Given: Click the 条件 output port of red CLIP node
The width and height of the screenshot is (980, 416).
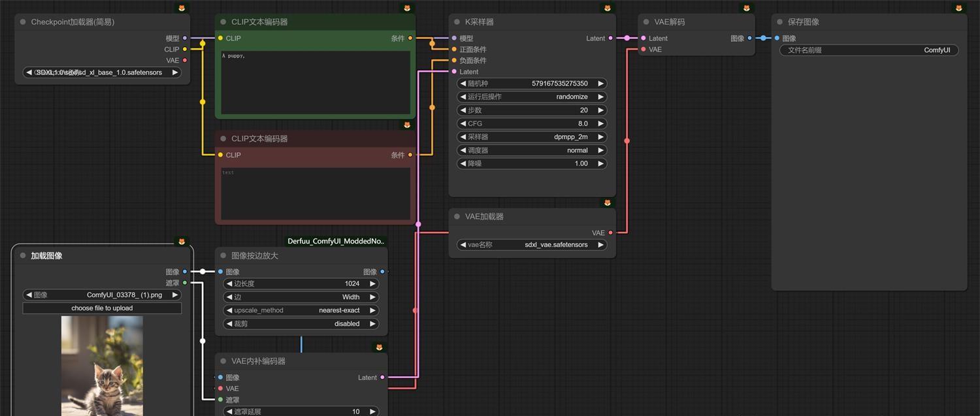Looking at the screenshot, I should coord(410,155).
